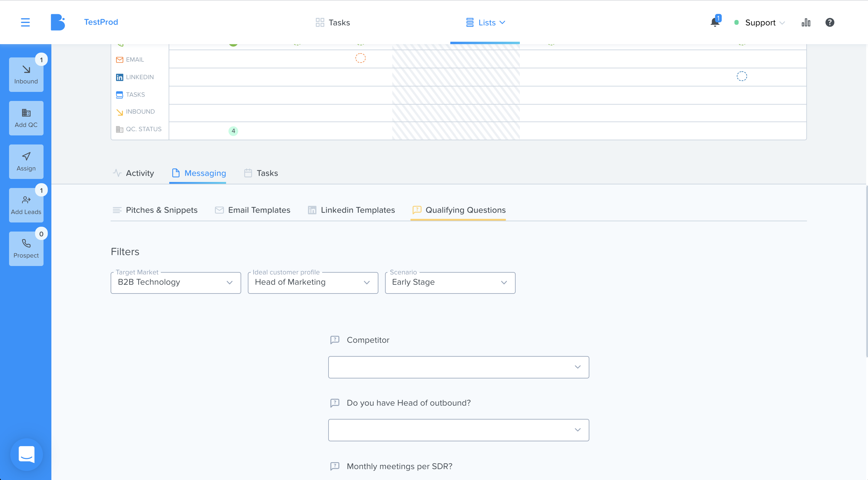Click the green 4 QC status badge
868x480 pixels.
tap(233, 131)
